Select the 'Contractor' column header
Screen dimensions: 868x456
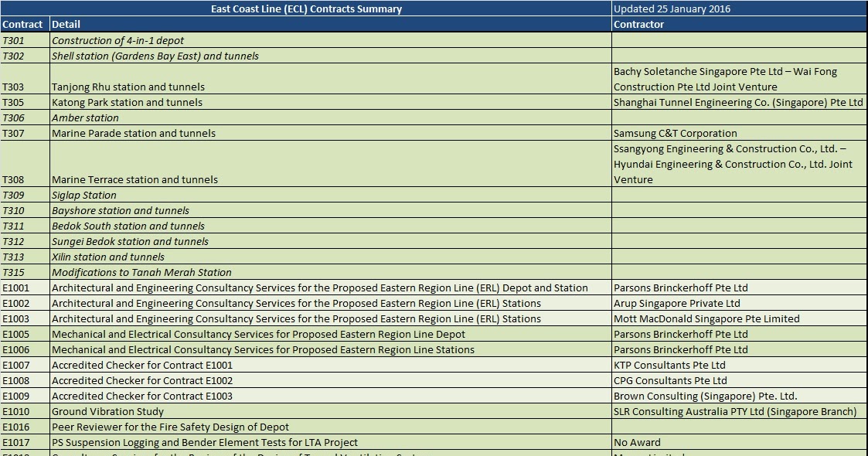(740, 25)
